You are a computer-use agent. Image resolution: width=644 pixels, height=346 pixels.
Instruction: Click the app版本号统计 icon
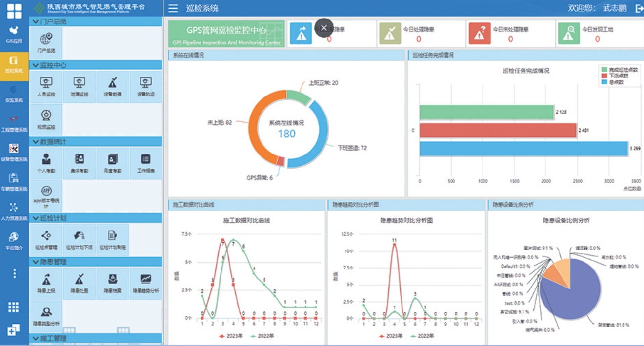click(x=46, y=196)
